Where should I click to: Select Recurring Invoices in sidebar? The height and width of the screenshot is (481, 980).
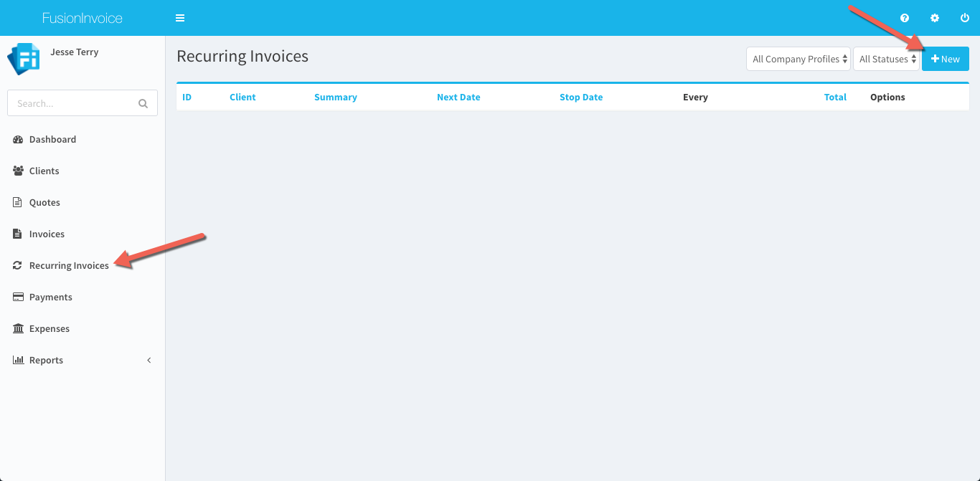tap(69, 265)
